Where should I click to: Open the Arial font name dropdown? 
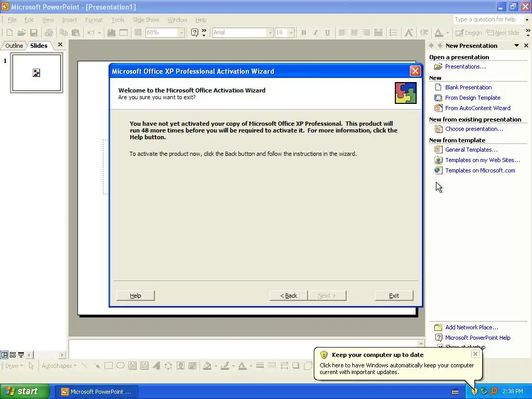tap(270, 33)
